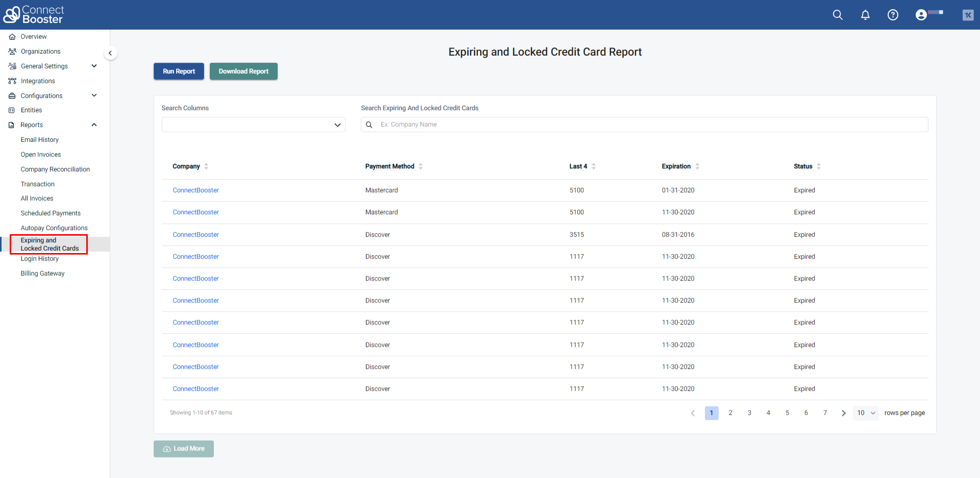Open the help question mark icon
980x478 pixels.
click(893, 15)
